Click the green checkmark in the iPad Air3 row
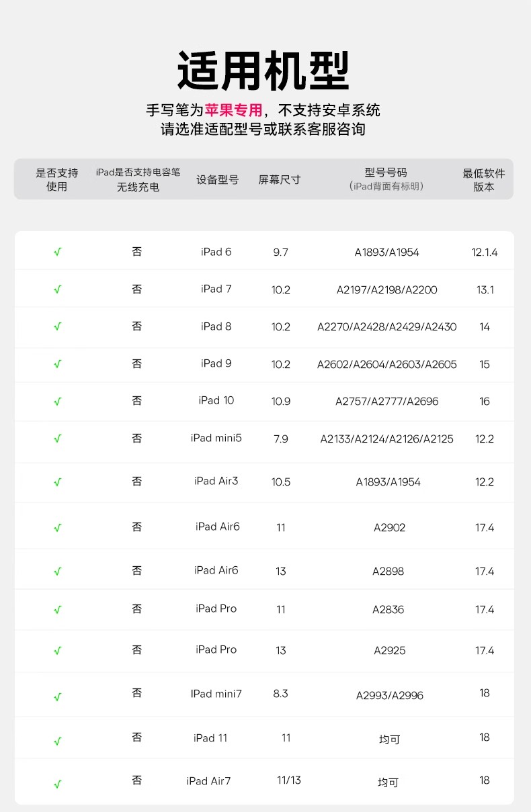Image resolution: width=531 pixels, height=812 pixels. [x=57, y=482]
